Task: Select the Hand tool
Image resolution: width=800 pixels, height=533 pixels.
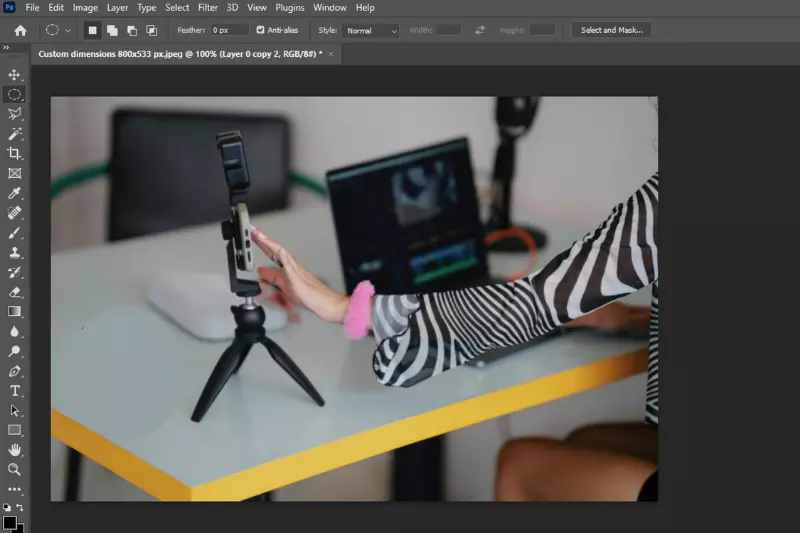Action: coord(14,450)
